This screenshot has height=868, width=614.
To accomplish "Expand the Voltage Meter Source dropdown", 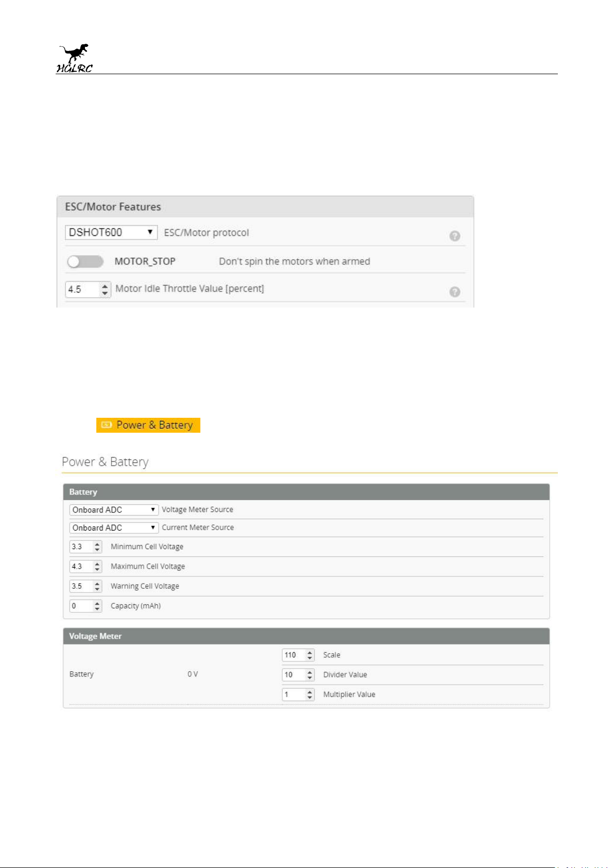I will 114,509.
